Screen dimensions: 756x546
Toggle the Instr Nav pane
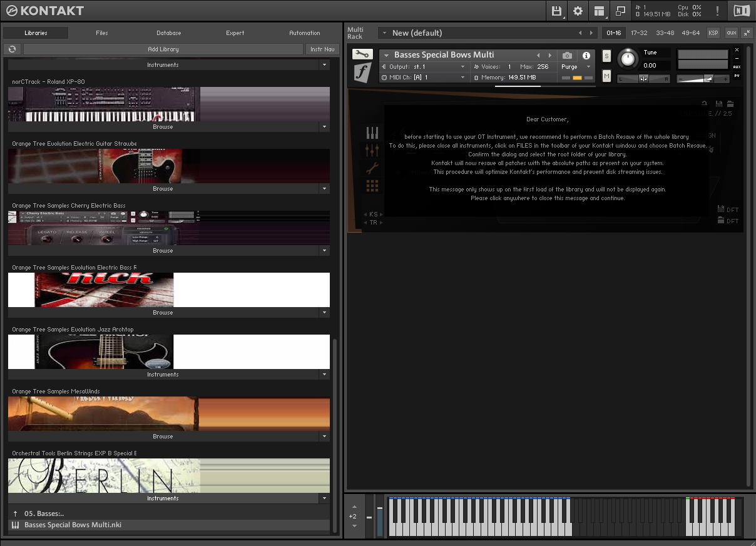click(x=322, y=49)
